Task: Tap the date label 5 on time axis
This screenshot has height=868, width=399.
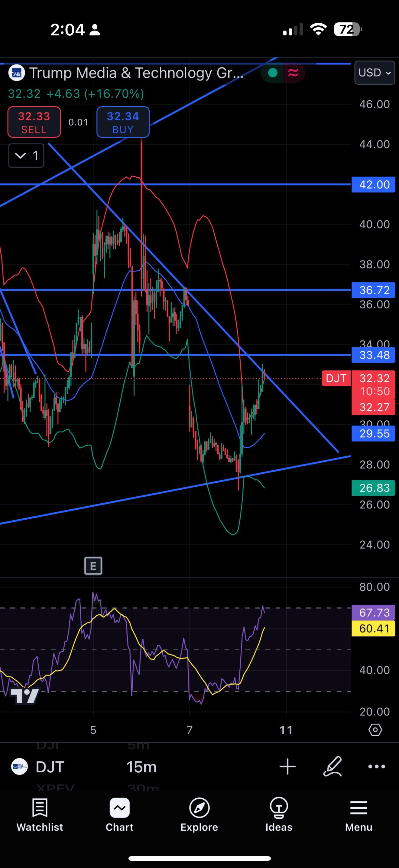Action: tap(93, 730)
